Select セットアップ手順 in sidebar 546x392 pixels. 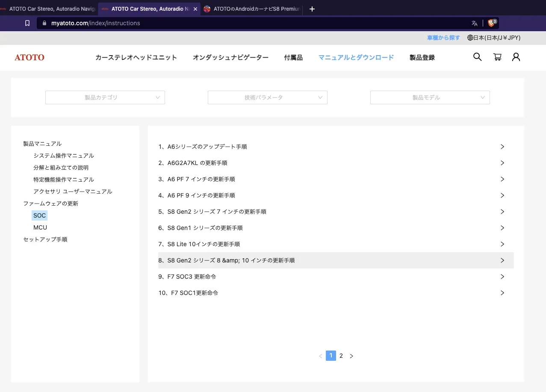[45, 239]
